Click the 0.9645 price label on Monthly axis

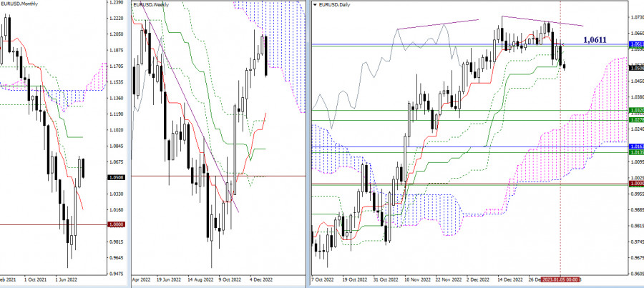click(116, 257)
